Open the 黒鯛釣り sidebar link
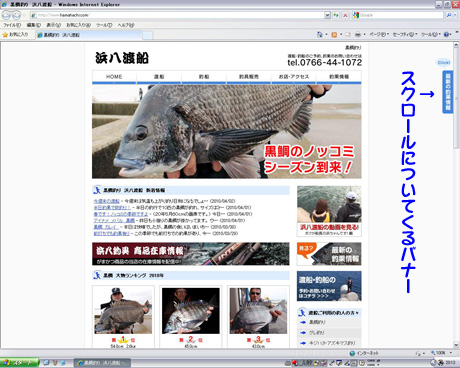 (317, 322)
